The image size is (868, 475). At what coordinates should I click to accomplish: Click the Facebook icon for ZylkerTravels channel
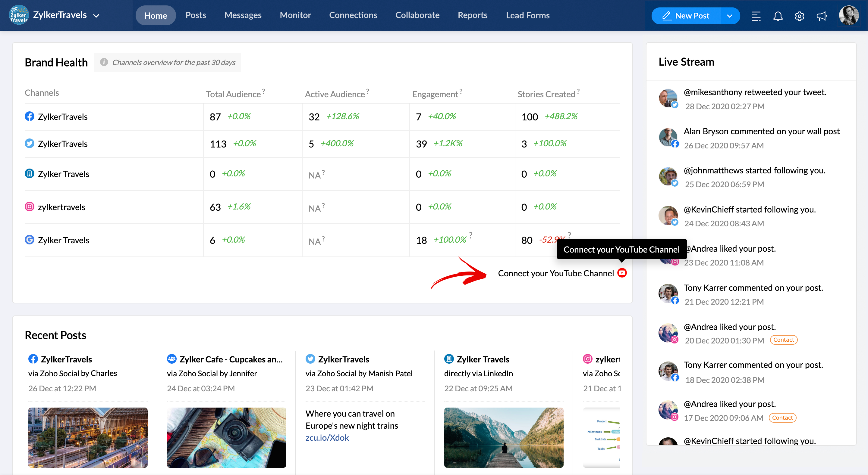tap(29, 116)
